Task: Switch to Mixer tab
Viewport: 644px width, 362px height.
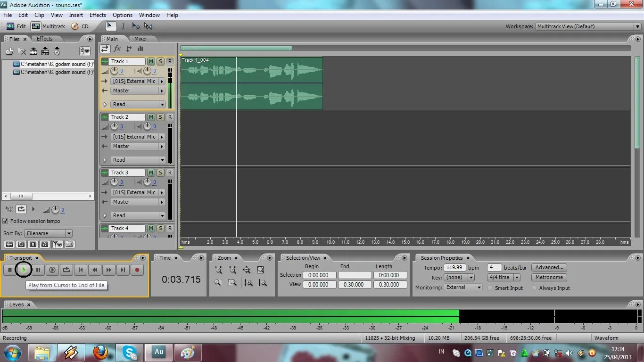Action: coord(140,39)
